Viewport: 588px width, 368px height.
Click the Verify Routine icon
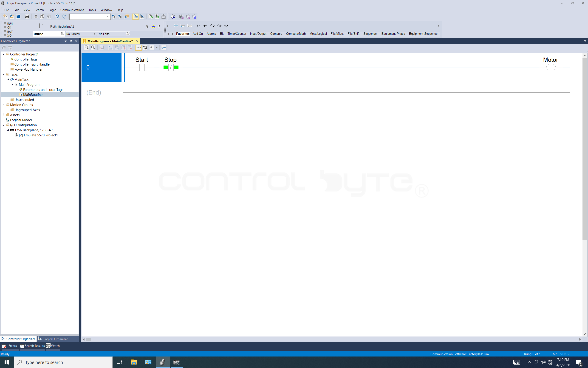pos(150,17)
